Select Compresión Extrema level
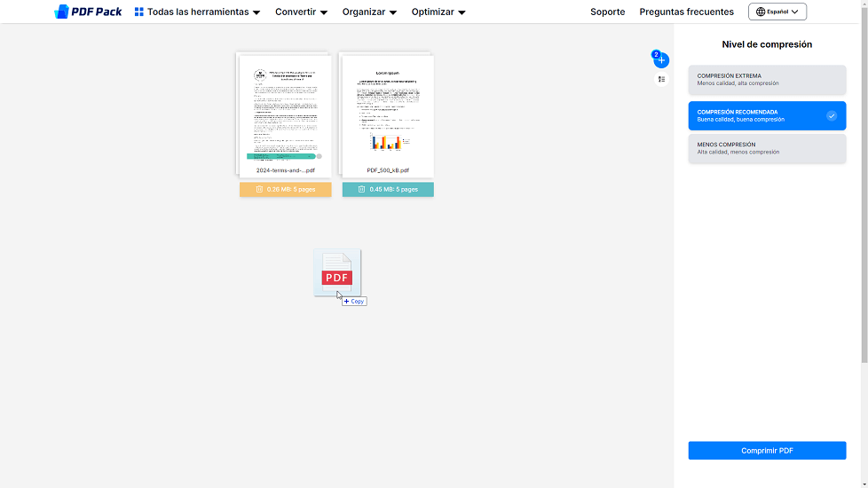This screenshot has width=868, height=488. tap(767, 80)
